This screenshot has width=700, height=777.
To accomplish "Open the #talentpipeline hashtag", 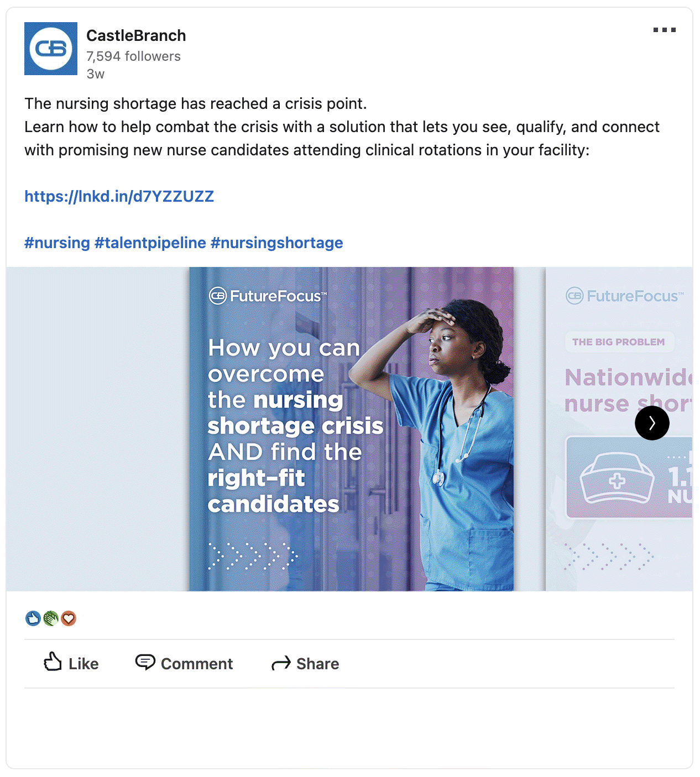I will 150,243.
